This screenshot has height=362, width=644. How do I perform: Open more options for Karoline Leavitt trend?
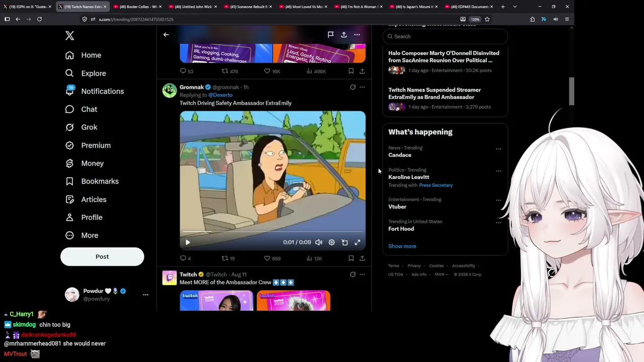pos(499,171)
